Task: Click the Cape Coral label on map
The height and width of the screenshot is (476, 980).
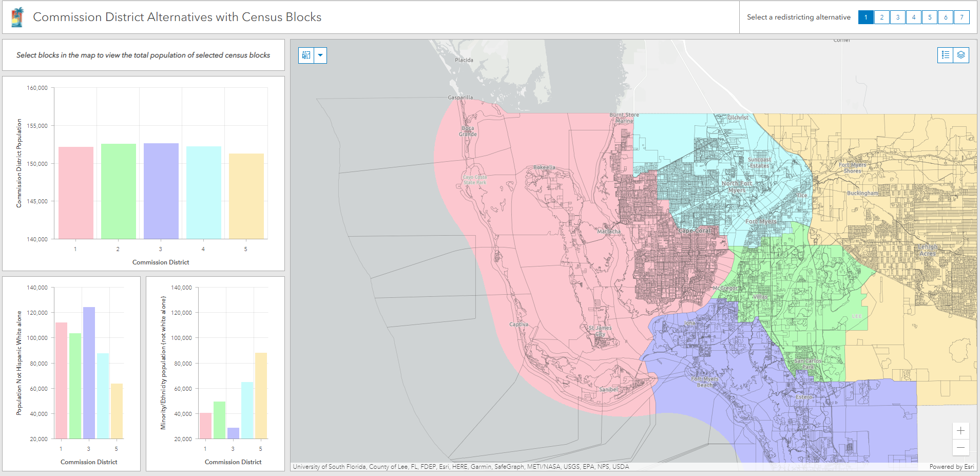Action: pyautogui.click(x=695, y=231)
